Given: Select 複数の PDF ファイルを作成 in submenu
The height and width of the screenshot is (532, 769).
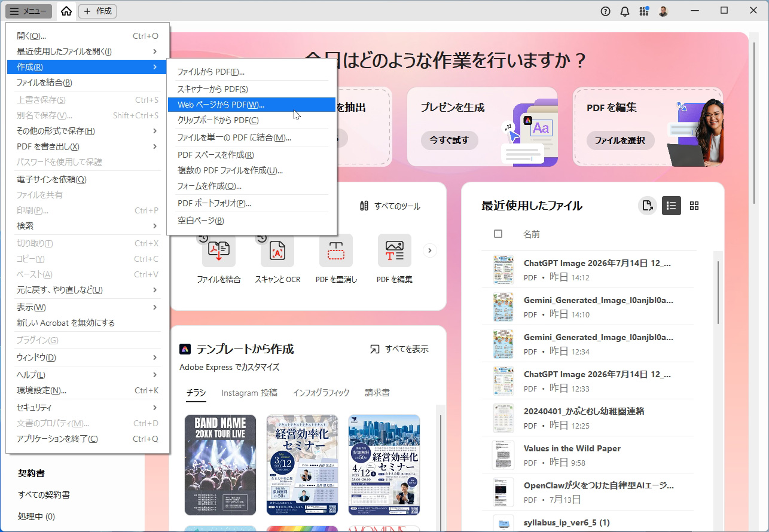Looking at the screenshot, I should click(252, 170).
